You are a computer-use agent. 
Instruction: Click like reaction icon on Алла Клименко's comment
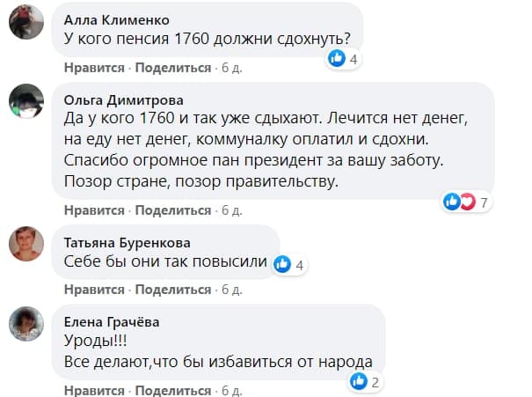tap(336, 59)
